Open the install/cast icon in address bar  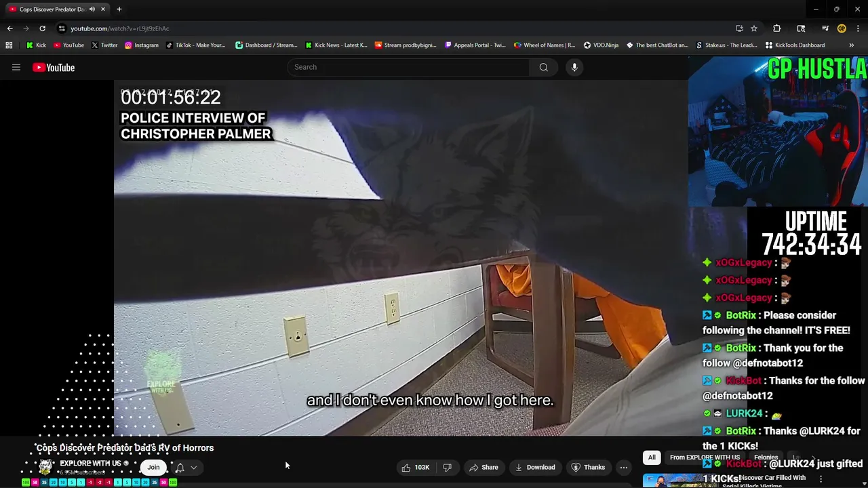739,28
